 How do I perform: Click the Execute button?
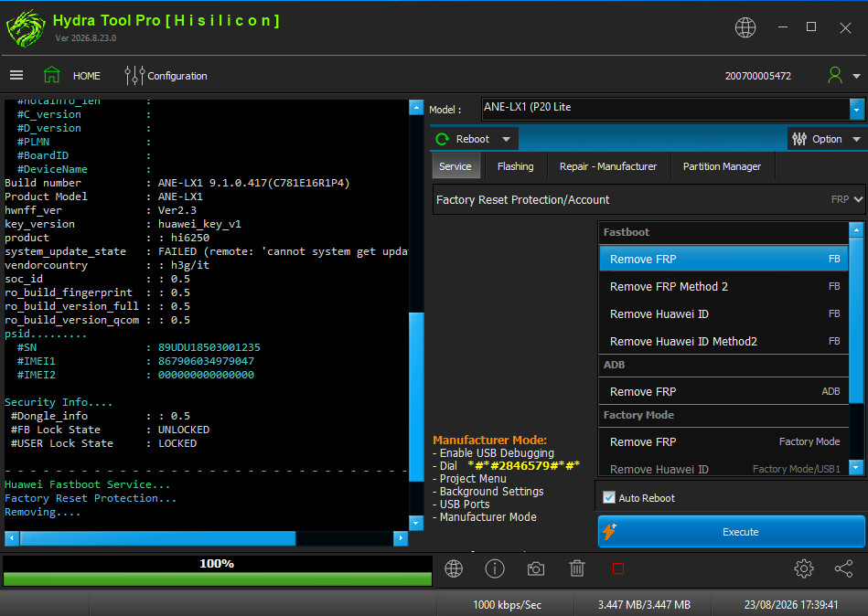pyautogui.click(x=732, y=531)
